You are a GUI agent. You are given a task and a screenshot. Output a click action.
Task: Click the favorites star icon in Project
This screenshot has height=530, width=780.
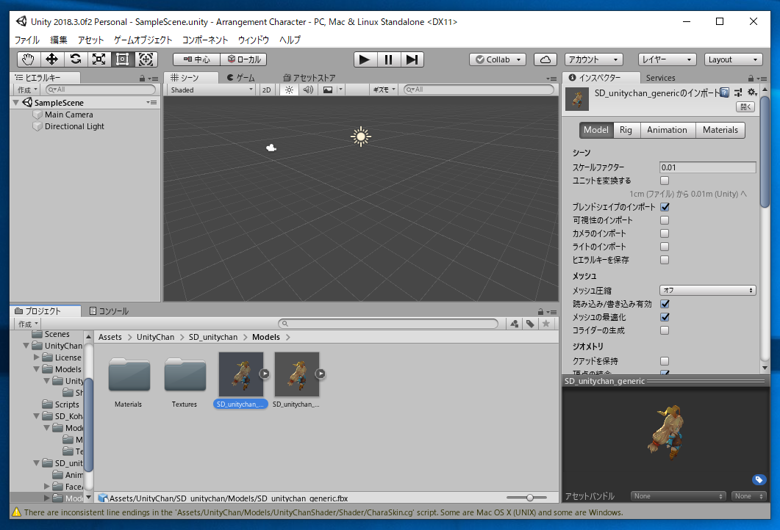pos(546,324)
